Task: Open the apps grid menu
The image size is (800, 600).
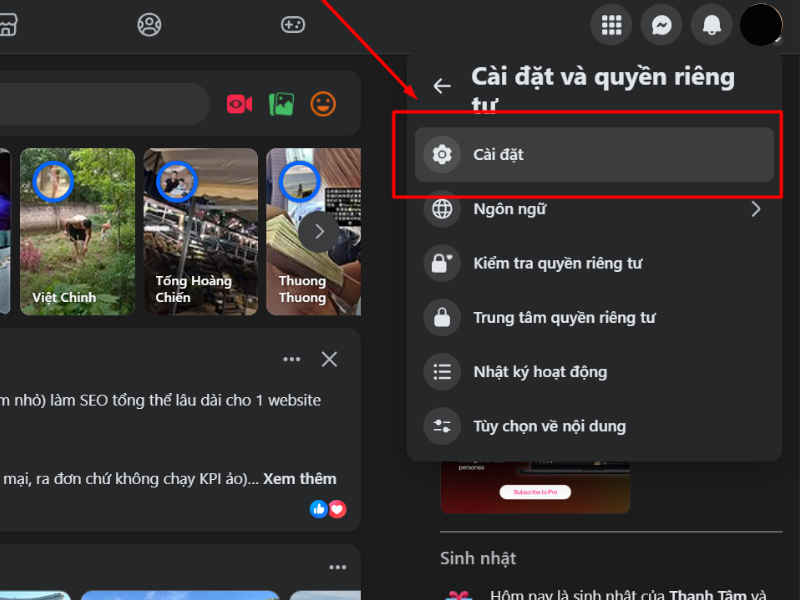Action: [x=611, y=24]
